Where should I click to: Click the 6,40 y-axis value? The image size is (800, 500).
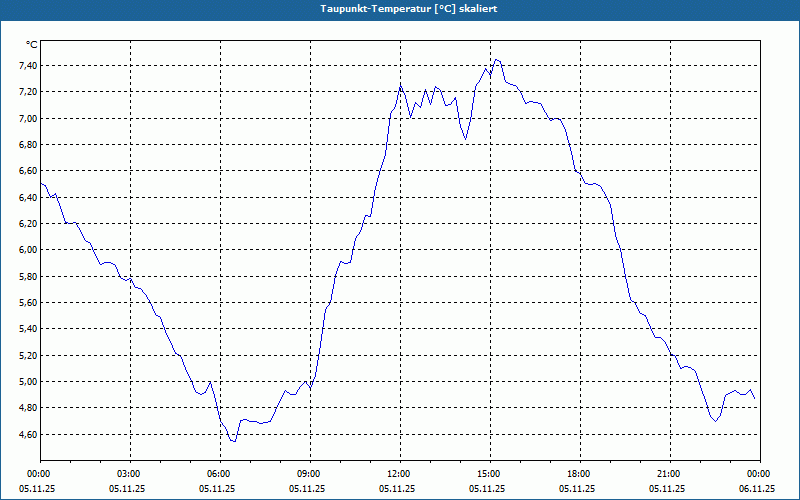point(28,197)
